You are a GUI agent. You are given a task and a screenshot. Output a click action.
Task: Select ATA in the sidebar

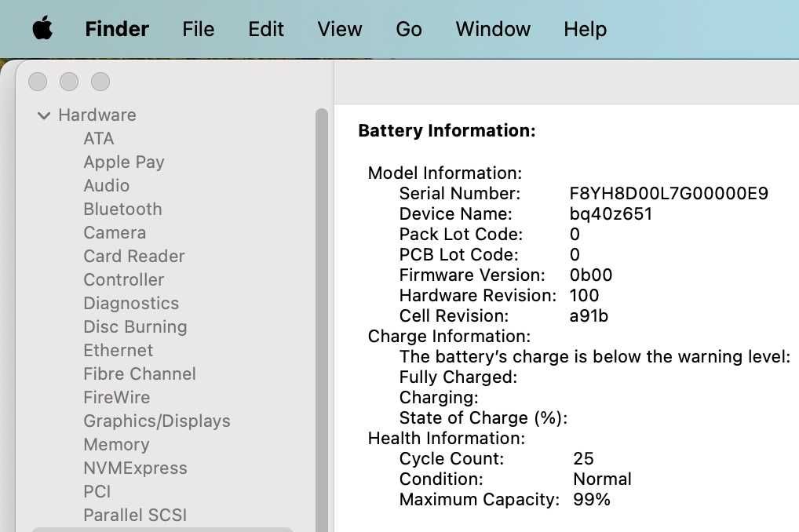click(x=98, y=139)
